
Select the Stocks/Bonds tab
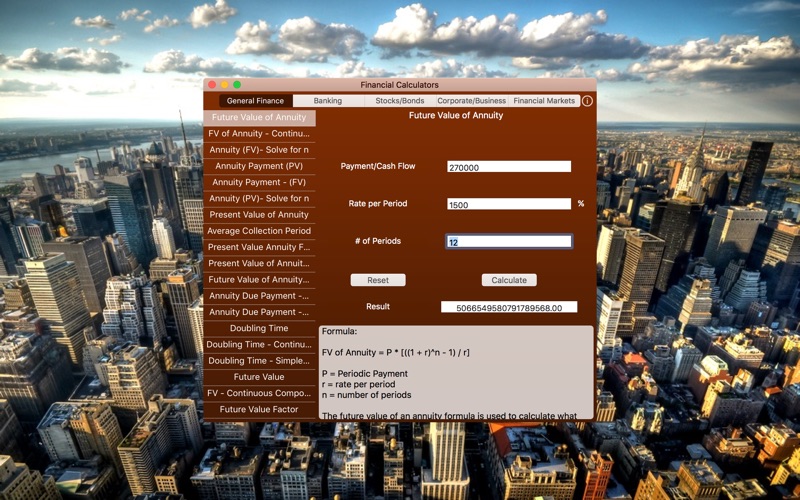click(400, 101)
